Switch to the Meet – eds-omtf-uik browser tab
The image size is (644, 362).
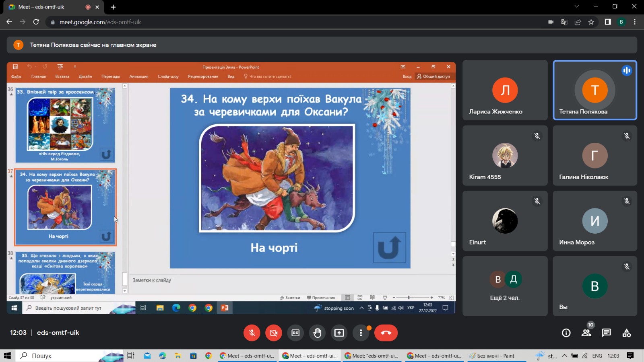click(x=52, y=7)
